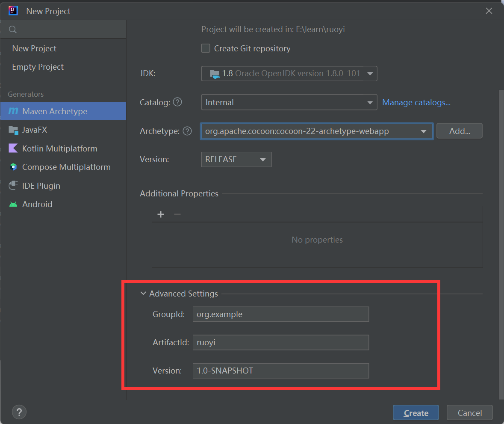This screenshot has height=424, width=504.
Task: Collapse the Advanced Settings section
Action: click(143, 294)
